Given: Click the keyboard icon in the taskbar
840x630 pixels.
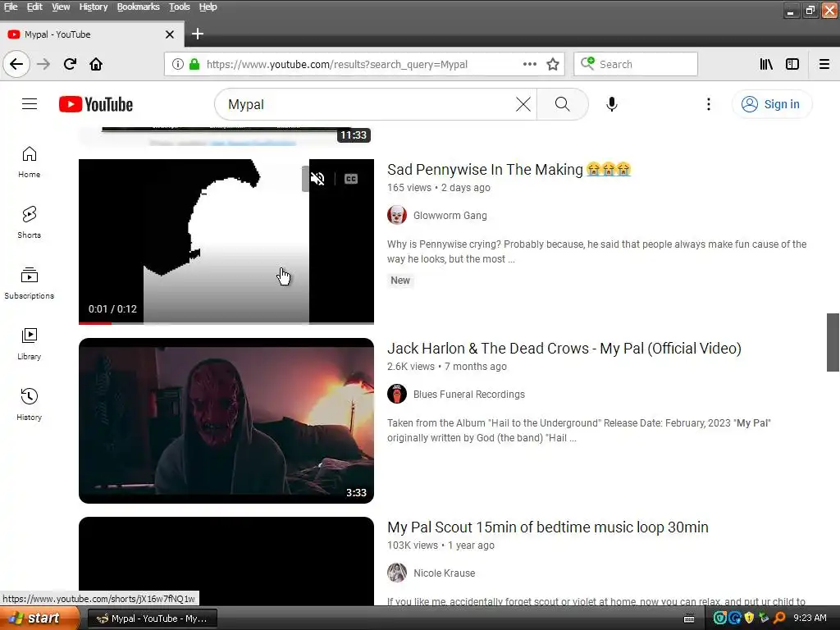Looking at the screenshot, I should pos(689,619).
